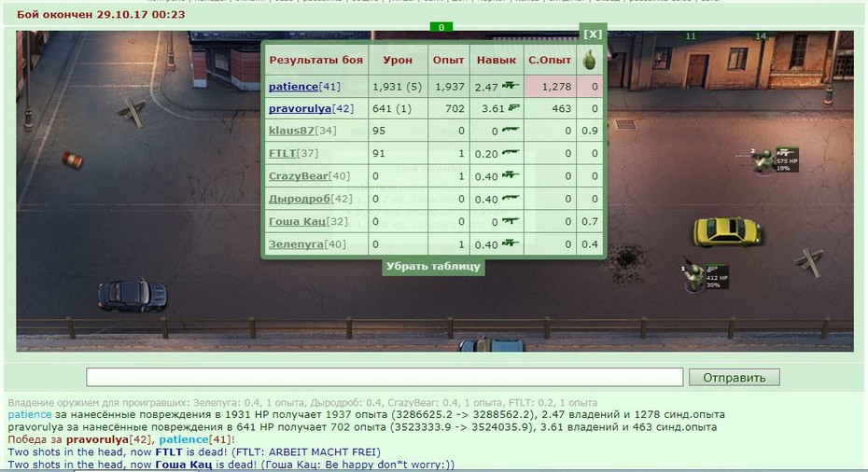Click the dark parked car on the map
The image size is (868, 472).
(133, 295)
